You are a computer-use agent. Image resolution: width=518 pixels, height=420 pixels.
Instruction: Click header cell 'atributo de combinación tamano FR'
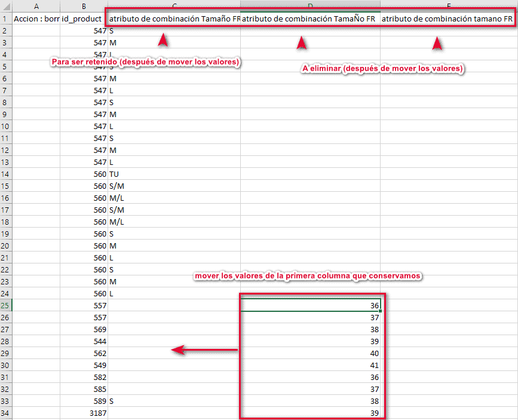448,19
